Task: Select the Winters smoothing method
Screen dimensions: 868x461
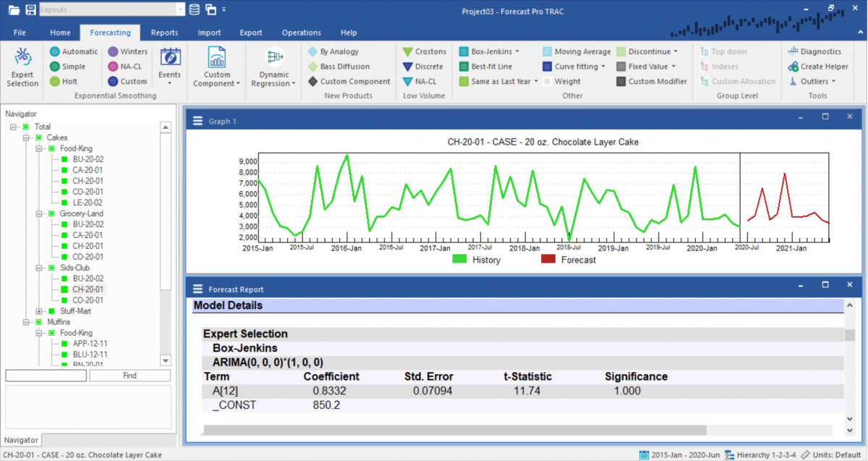Action: [128, 51]
